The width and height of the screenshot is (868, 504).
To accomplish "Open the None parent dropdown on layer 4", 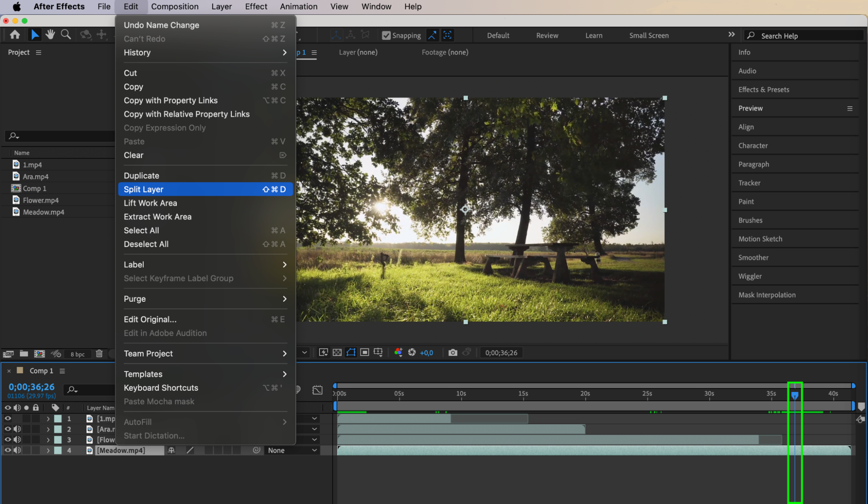I will 292,451.
